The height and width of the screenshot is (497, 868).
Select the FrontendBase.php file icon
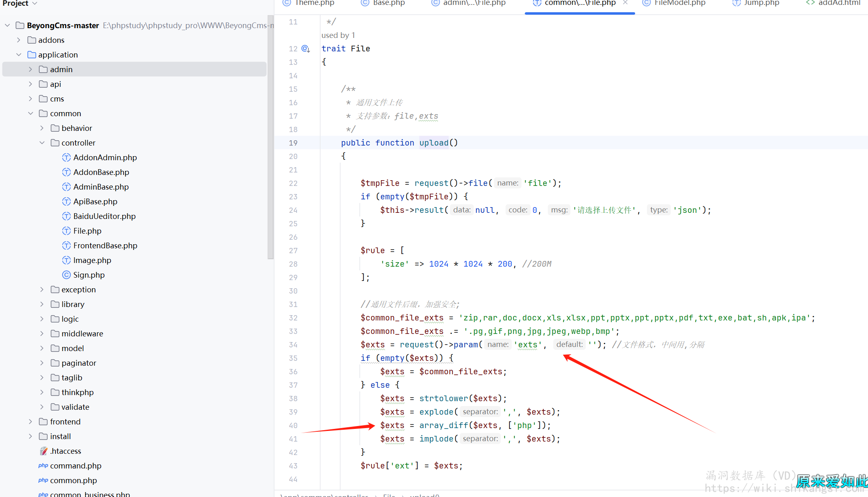point(66,245)
